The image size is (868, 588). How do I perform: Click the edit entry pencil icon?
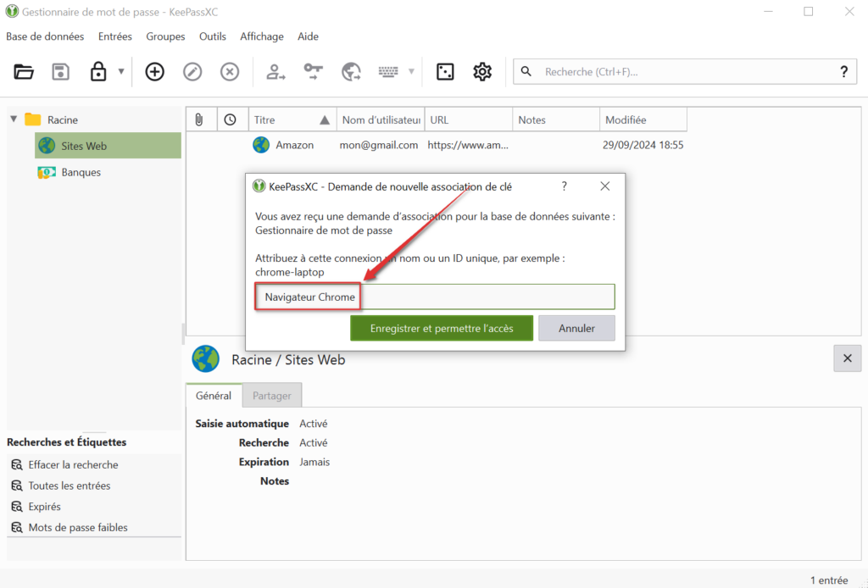[192, 72]
